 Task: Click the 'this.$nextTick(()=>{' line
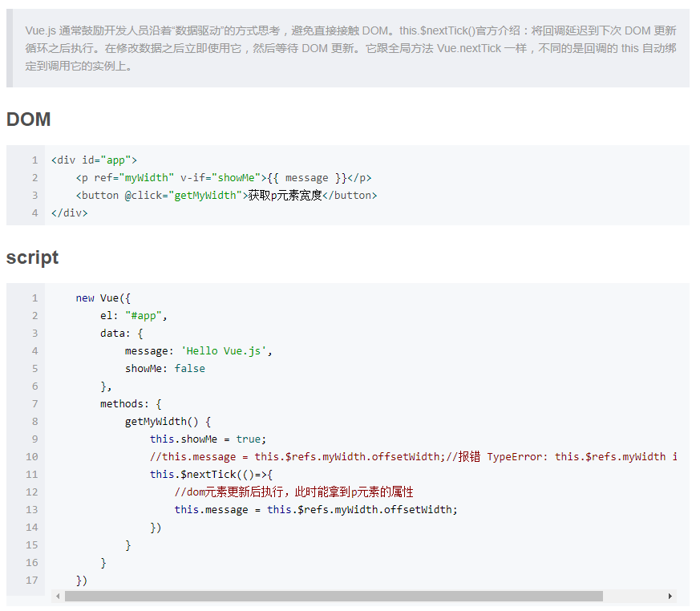point(211,475)
